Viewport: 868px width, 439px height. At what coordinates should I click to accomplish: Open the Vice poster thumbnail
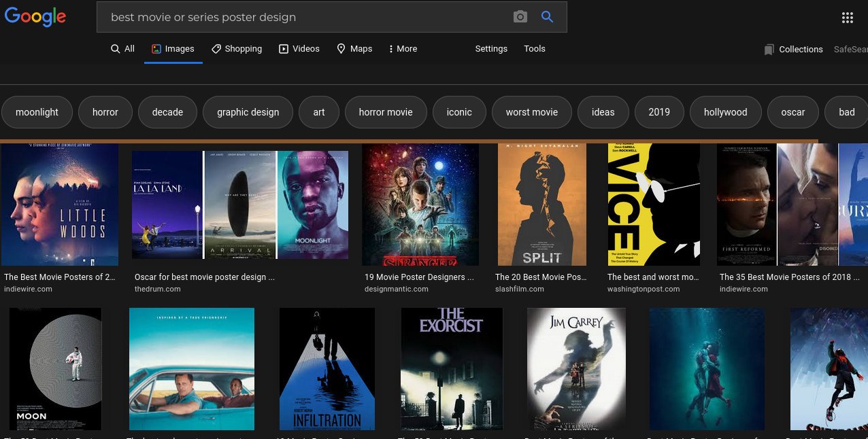[x=654, y=205]
